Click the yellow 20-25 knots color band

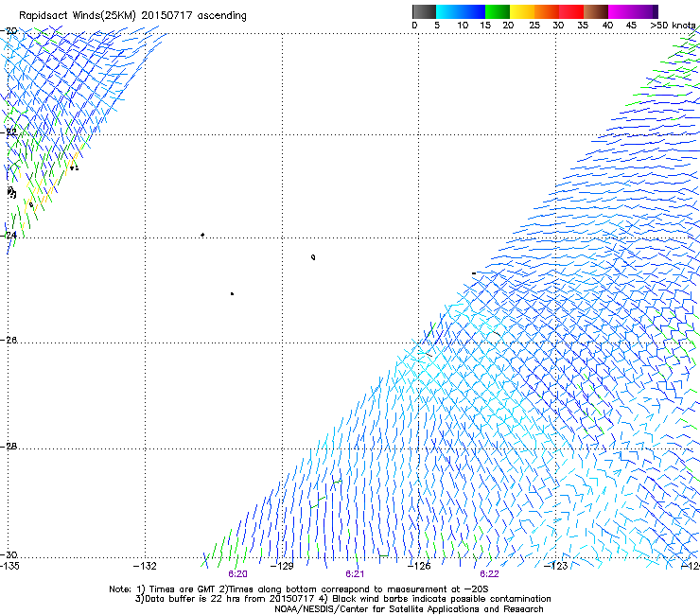point(522,11)
